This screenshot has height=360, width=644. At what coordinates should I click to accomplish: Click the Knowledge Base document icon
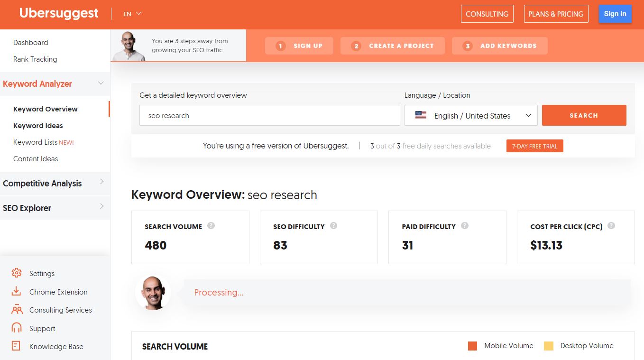17,346
